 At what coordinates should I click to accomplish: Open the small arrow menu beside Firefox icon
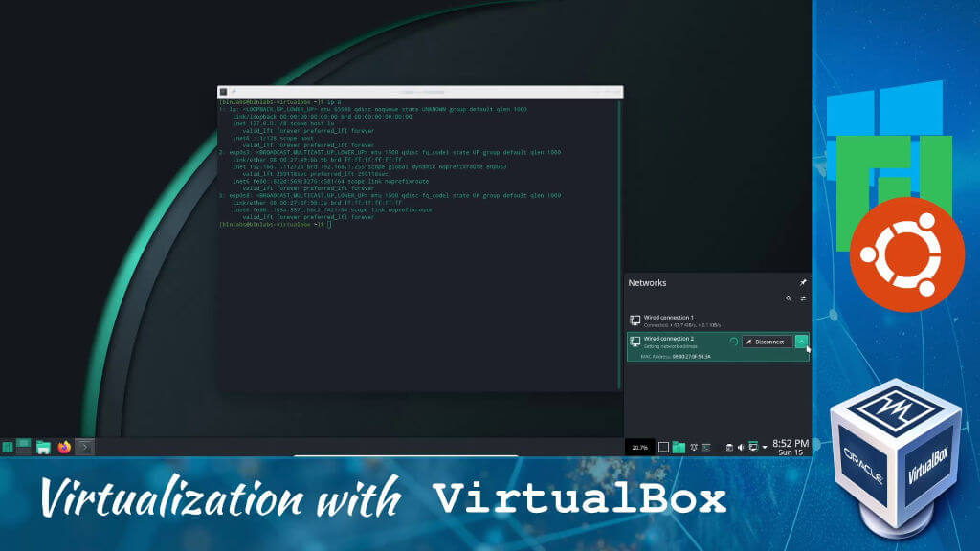pos(86,447)
